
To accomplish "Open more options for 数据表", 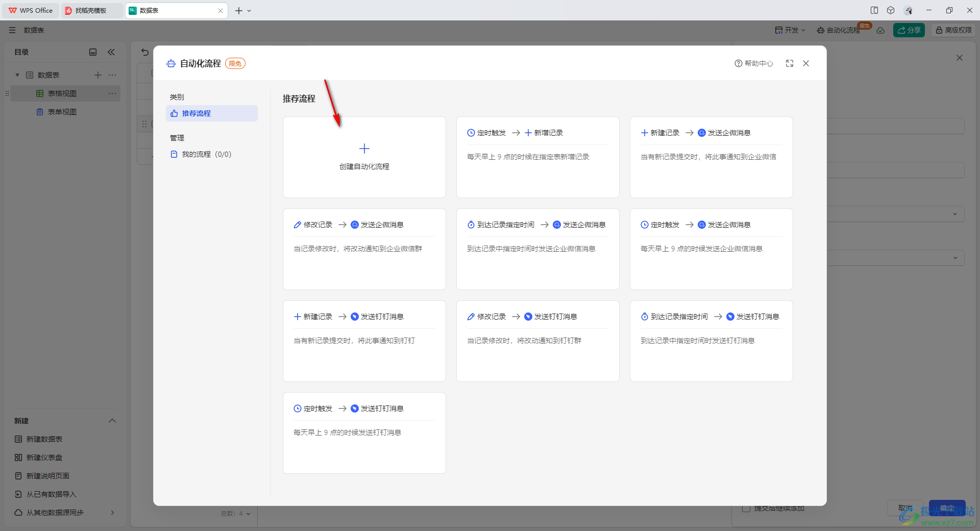I will click(x=112, y=75).
